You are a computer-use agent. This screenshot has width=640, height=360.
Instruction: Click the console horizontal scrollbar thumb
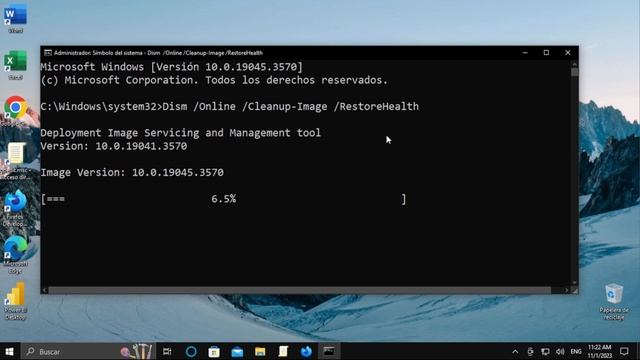[300, 290]
